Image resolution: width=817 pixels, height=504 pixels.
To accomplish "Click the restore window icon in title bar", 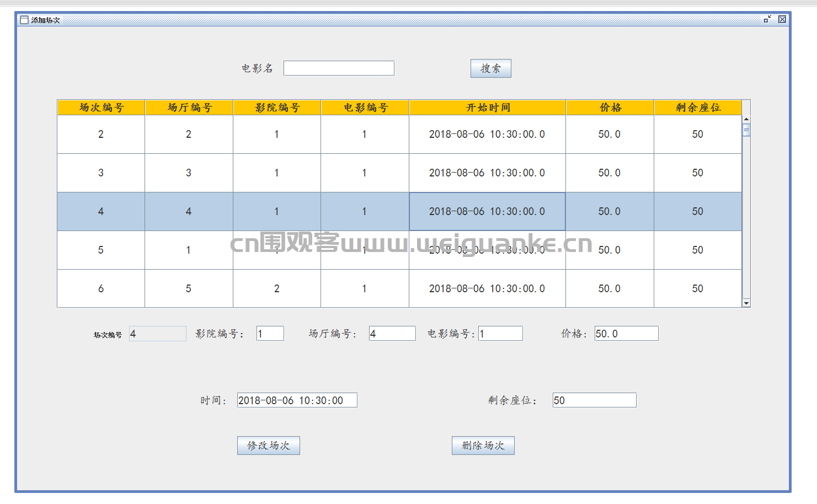I will pyautogui.click(x=767, y=19).
